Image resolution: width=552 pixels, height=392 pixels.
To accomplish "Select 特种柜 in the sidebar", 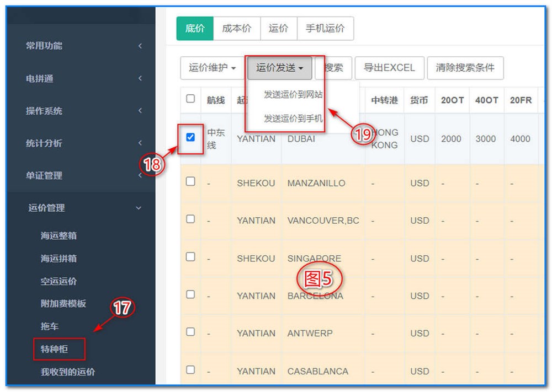I will click(x=59, y=349).
